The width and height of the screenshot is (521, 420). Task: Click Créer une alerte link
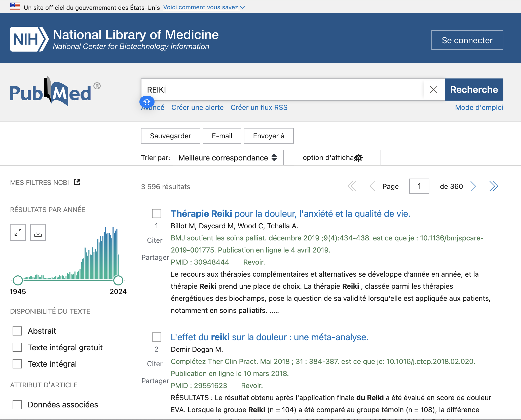198,108
